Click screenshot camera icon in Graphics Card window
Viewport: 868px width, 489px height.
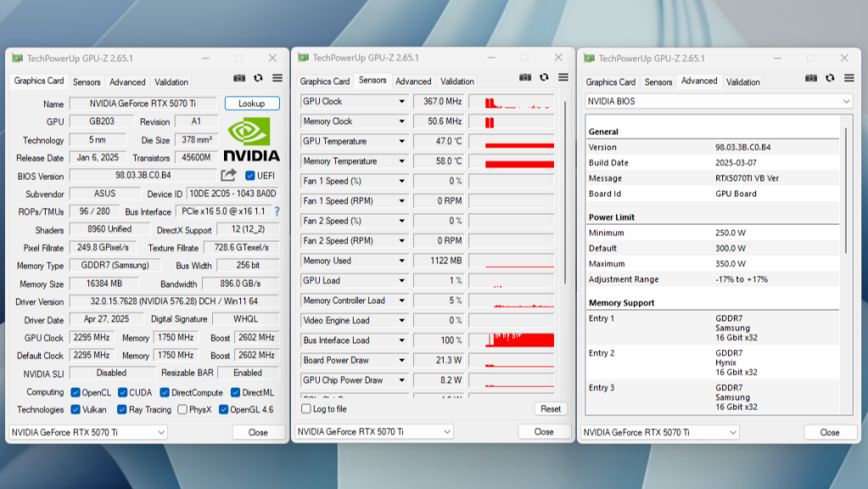[239, 78]
